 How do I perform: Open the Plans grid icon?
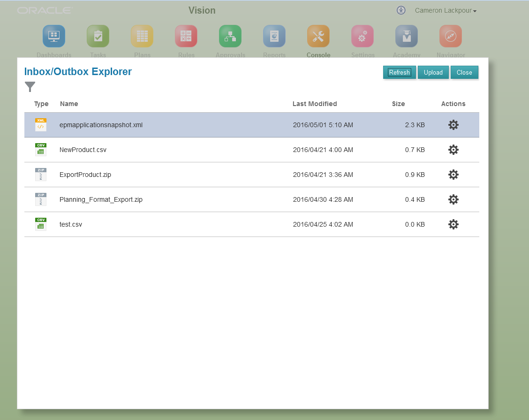coord(142,36)
